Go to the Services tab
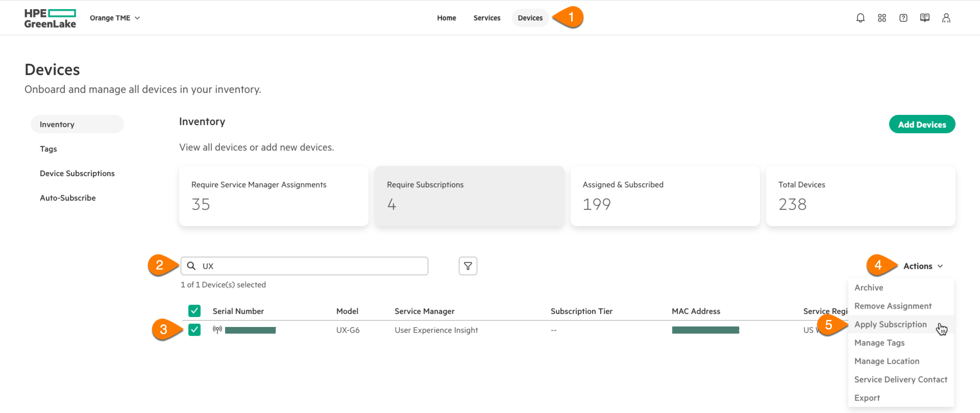Image resolution: width=980 pixels, height=413 pixels. point(487,18)
